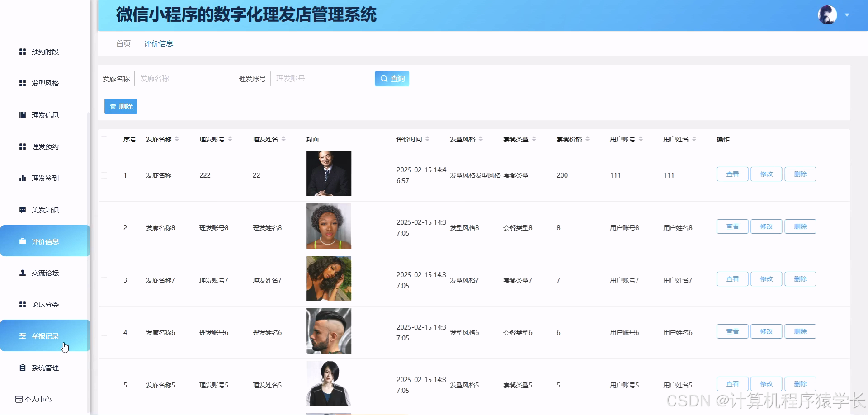Select the checkbox beside 发廊名称7
The height and width of the screenshot is (415, 868).
click(x=104, y=280)
